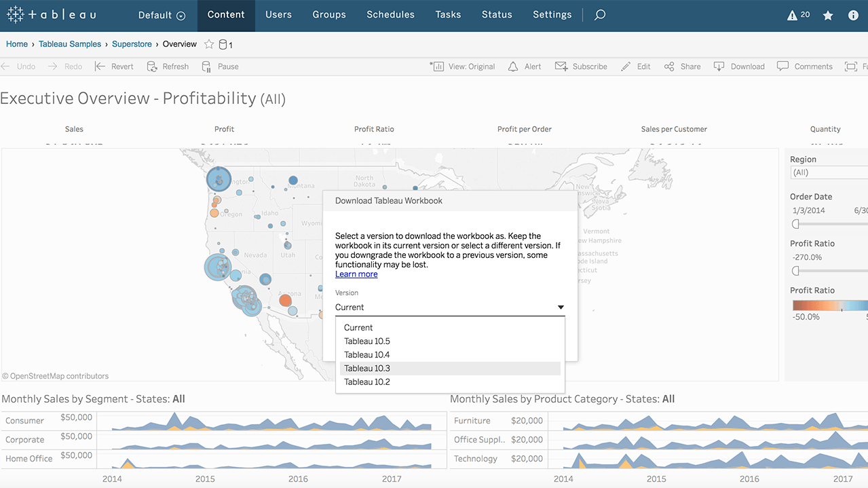868x488 pixels.
Task: Click the Sales per Customer header
Action: 674,129
